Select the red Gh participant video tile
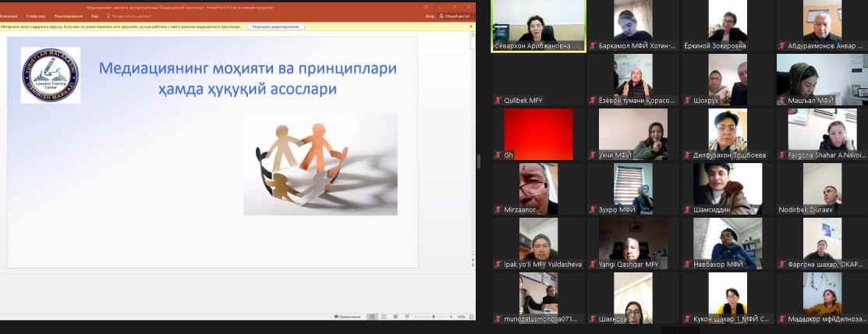The height and width of the screenshot is (334, 868). pyautogui.click(x=538, y=133)
